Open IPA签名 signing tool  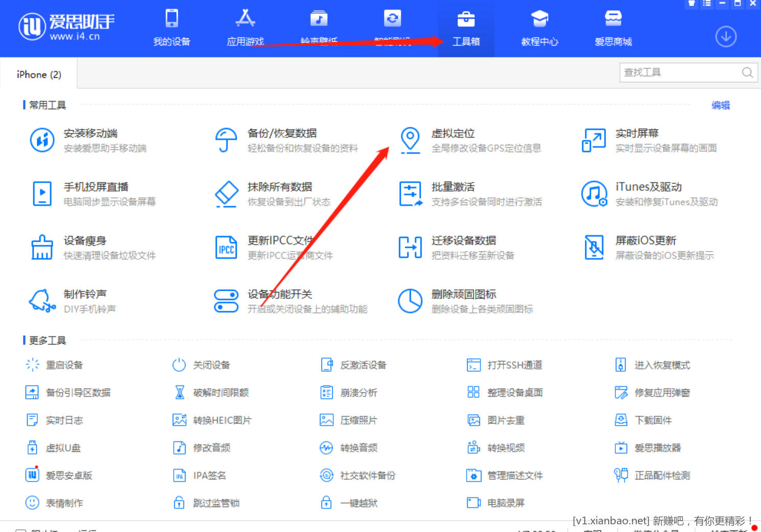coord(199,475)
